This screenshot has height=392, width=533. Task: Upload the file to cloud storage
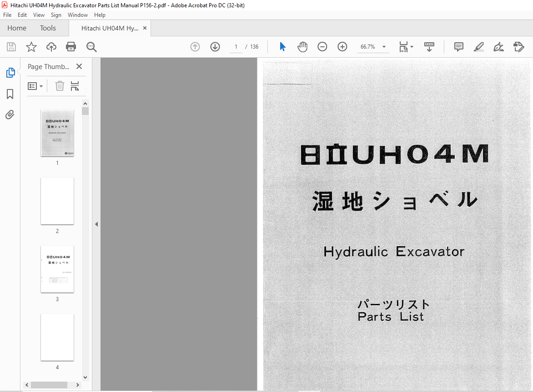pyautogui.click(x=51, y=47)
